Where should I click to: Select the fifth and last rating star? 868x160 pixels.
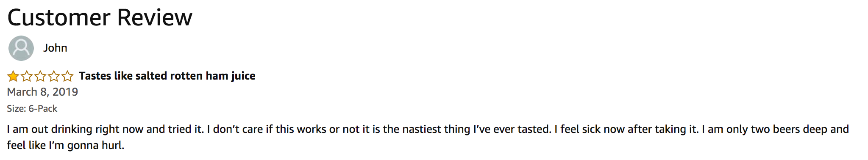point(67,76)
